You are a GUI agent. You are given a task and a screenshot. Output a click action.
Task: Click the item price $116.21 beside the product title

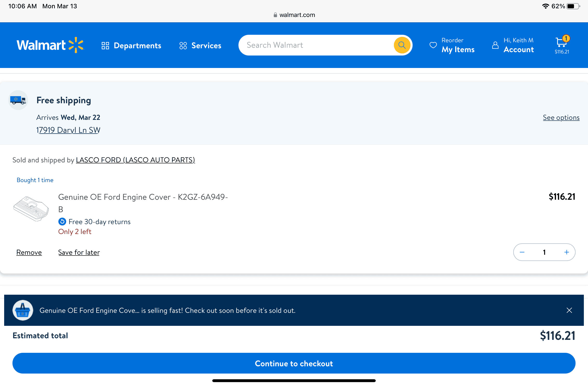pyautogui.click(x=562, y=197)
